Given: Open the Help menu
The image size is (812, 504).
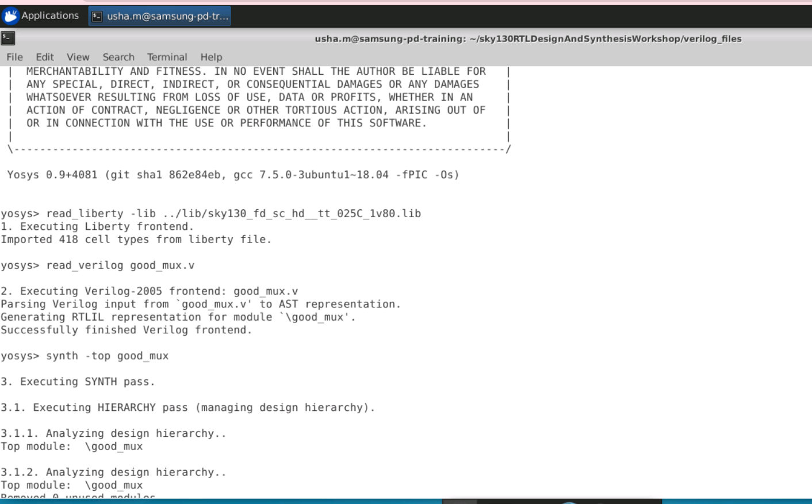Looking at the screenshot, I should pos(211,57).
